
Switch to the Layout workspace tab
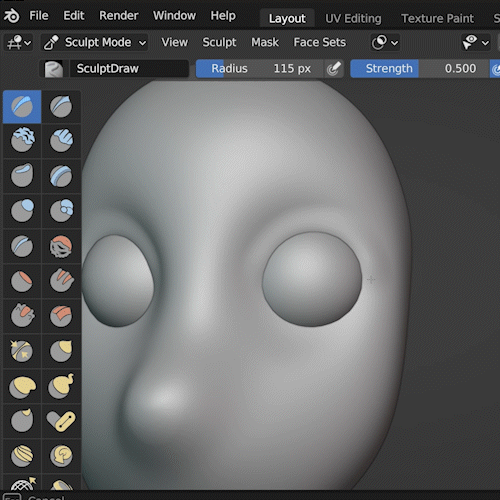point(287,19)
